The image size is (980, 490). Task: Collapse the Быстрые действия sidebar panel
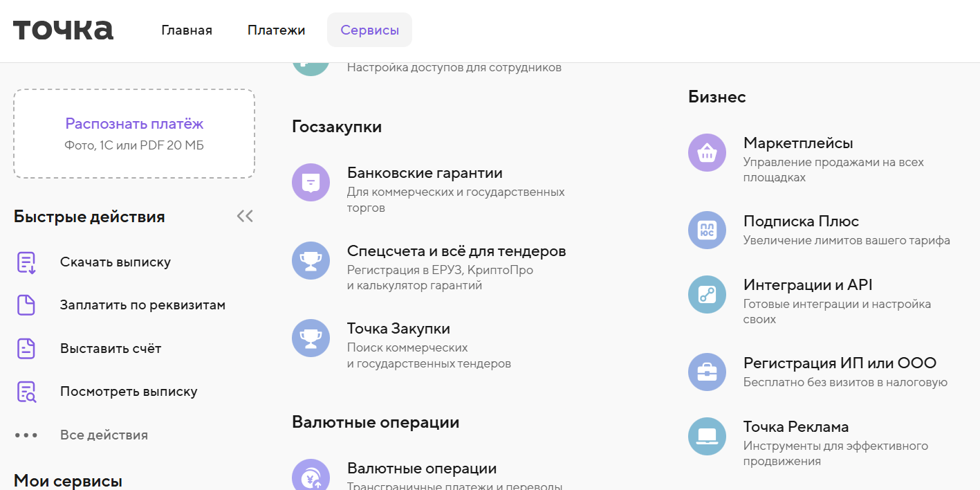click(245, 217)
